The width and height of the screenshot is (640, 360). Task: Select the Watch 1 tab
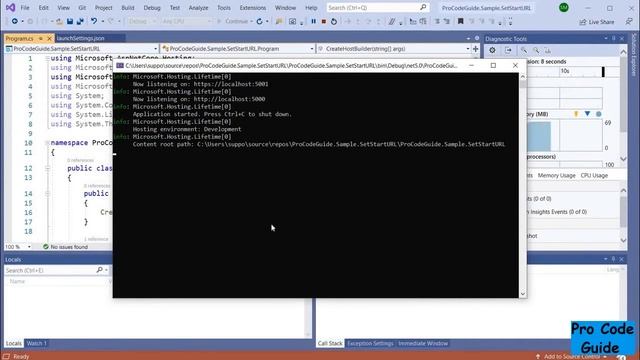36,343
